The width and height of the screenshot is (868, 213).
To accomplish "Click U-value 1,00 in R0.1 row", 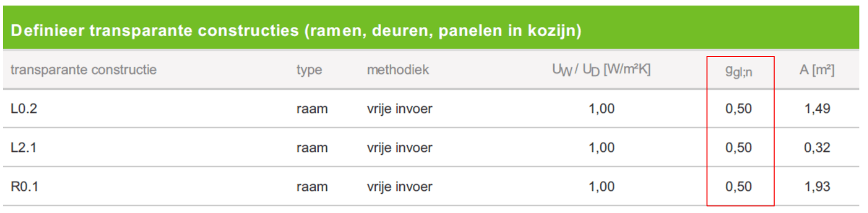I will tap(601, 186).
